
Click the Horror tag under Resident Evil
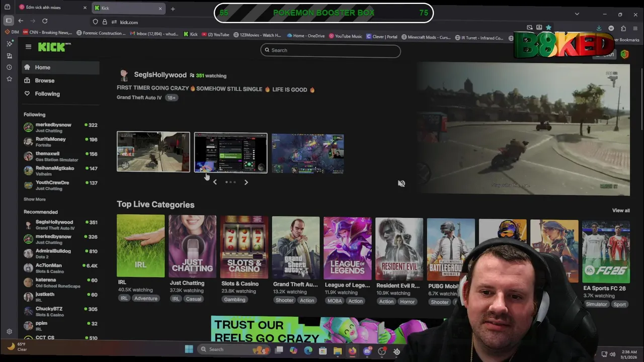(407, 302)
